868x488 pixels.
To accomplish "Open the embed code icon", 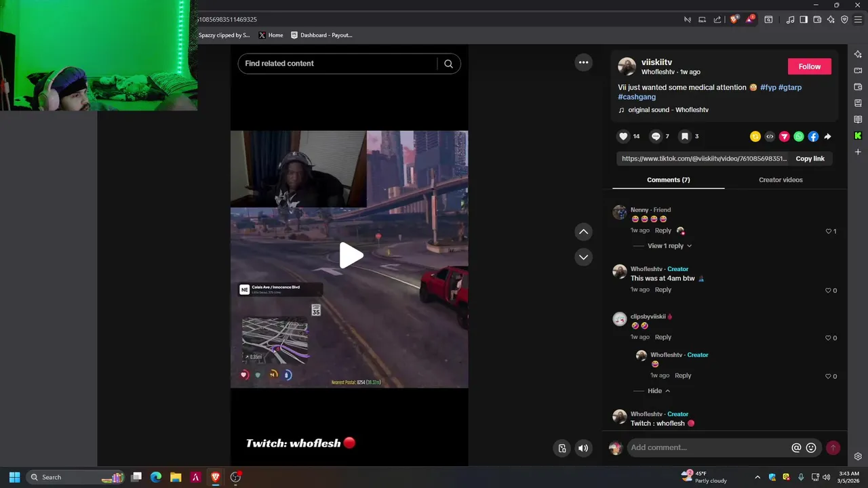I will click(770, 136).
